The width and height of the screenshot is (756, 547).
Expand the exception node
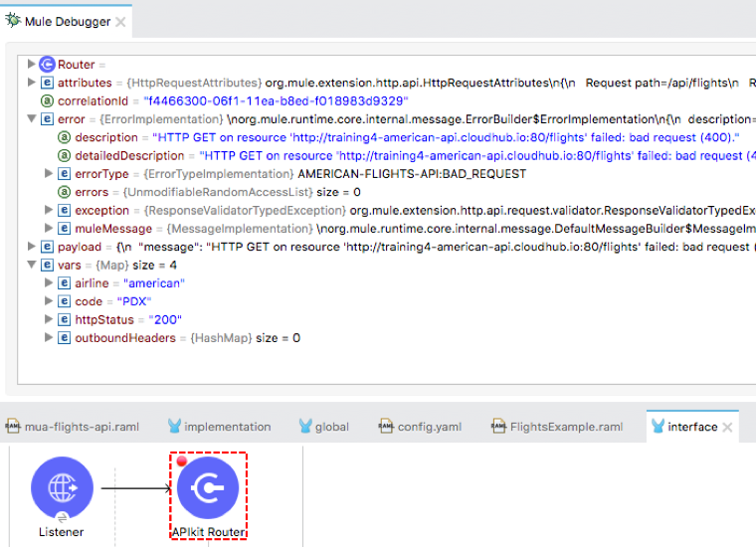(x=48, y=210)
